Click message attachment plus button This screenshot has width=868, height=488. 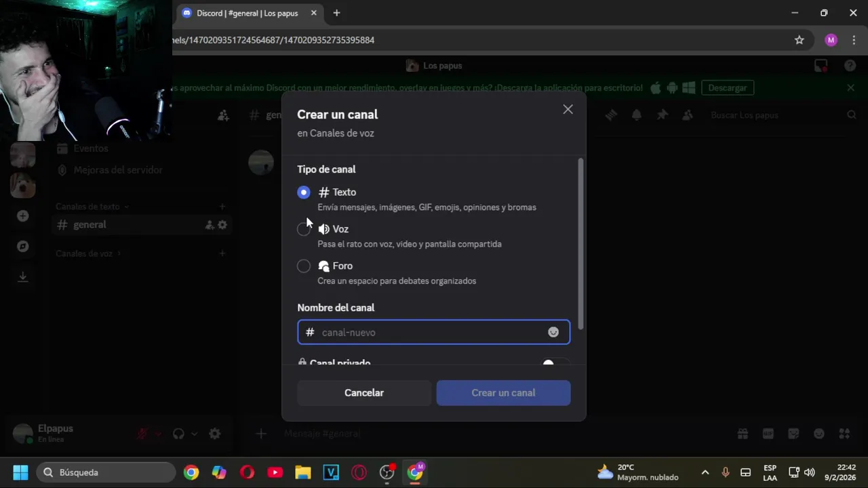[x=261, y=434]
